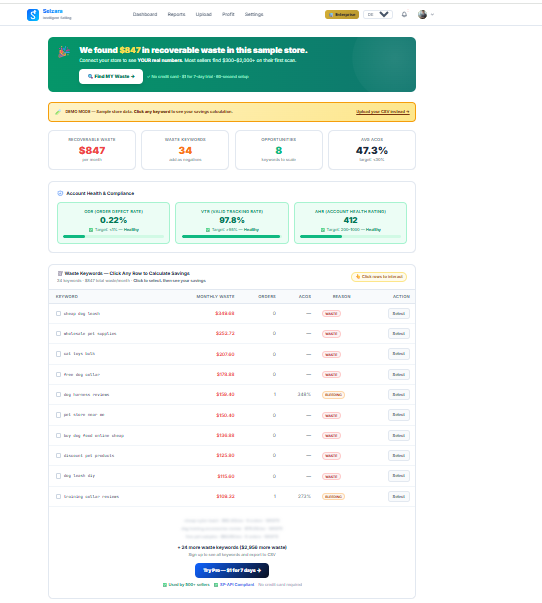Click the Orders column header
The image size is (542, 603).
(267, 297)
